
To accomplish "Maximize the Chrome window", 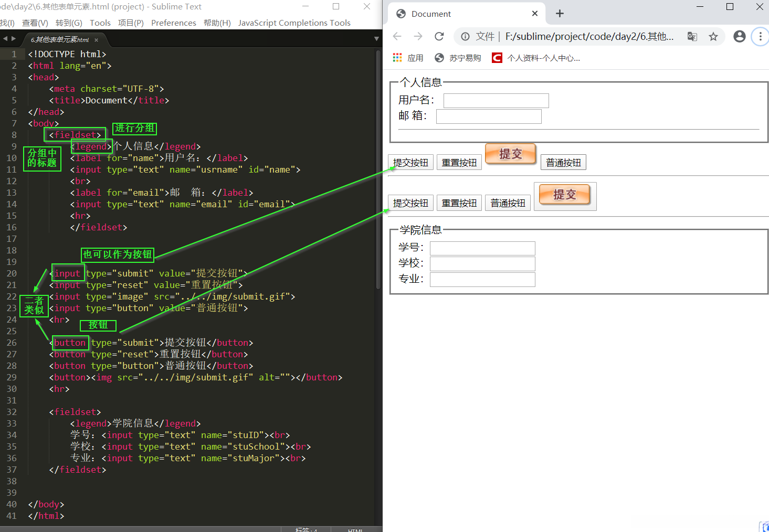I will (x=730, y=6).
